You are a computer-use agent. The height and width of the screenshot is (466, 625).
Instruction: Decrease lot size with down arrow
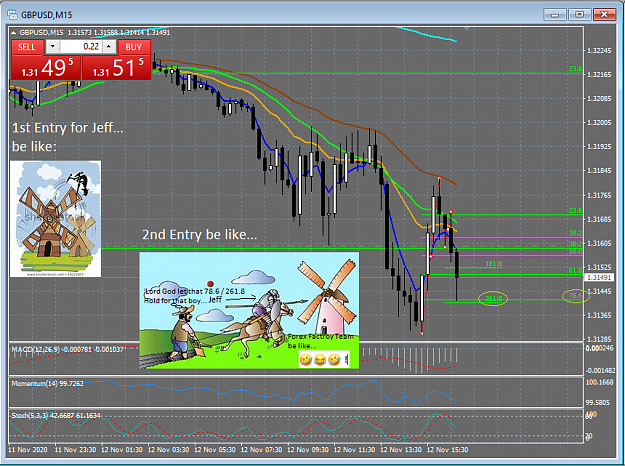pos(53,47)
